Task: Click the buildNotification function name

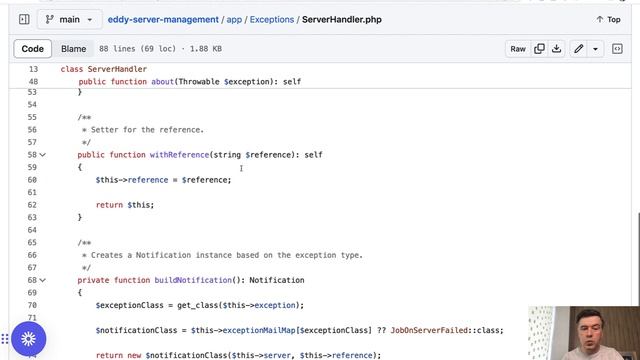Action: coord(193,280)
